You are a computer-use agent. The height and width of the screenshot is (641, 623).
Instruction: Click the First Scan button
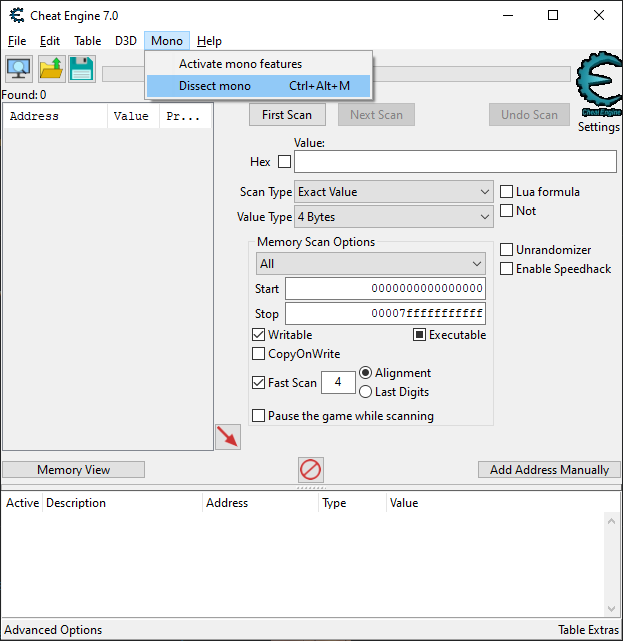(x=287, y=115)
